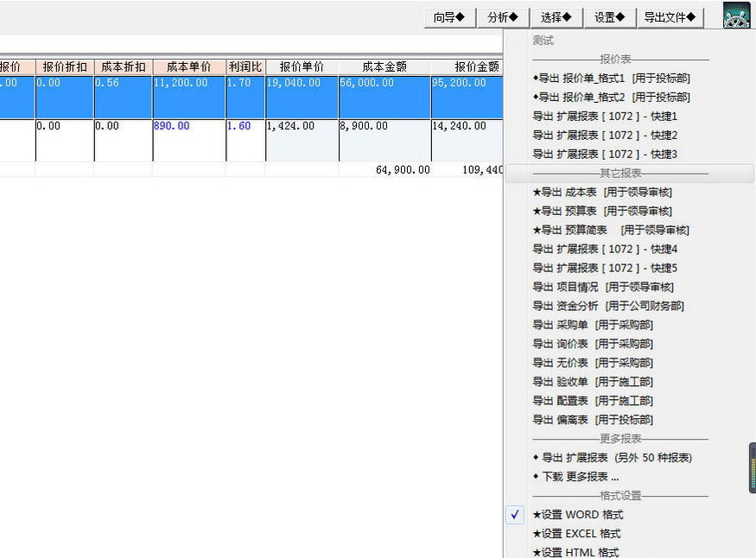Choose 导出 报价单_格式2 [用于投标部]

(612, 98)
